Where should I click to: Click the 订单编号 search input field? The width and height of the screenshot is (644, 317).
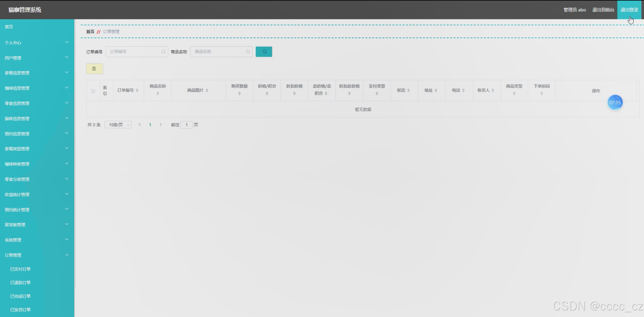[135, 52]
